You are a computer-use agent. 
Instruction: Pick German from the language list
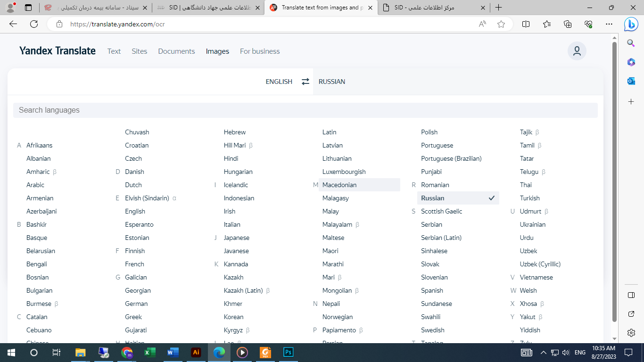tap(136, 304)
